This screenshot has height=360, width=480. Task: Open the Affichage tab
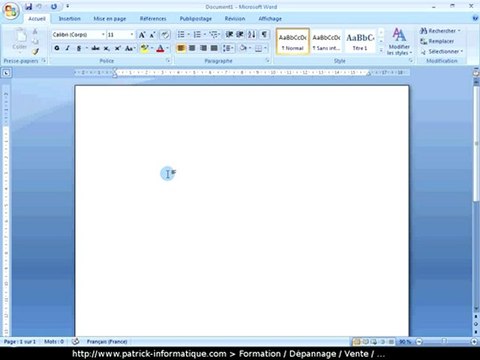[270, 19]
